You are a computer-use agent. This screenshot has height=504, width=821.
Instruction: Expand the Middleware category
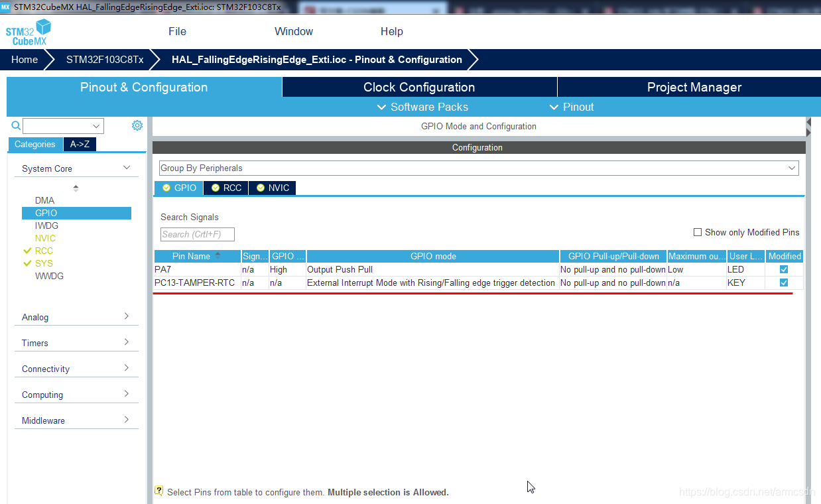(x=76, y=420)
